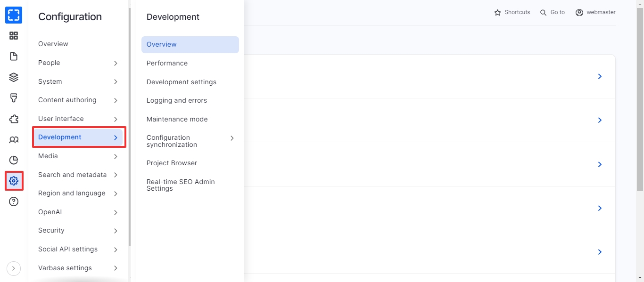Viewport: 644px width, 282px height.
Task: Click the Configuration gear icon
Action: point(14,181)
